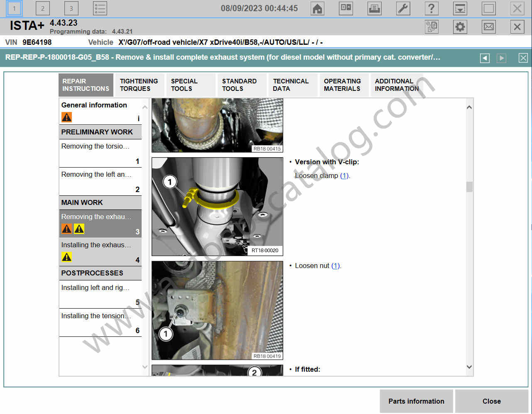The image size is (532, 414).
Task: Click link (1) in Loosen nut text
Action: coord(336,265)
